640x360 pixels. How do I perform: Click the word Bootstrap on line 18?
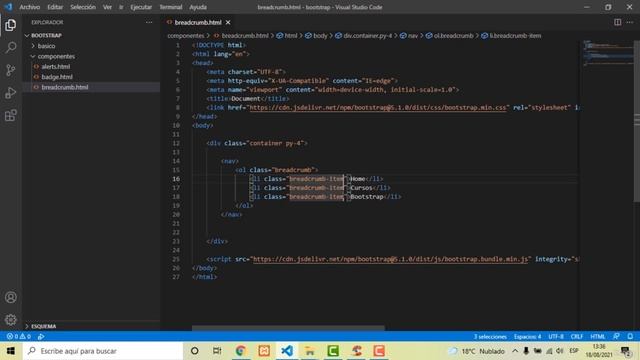(x=367, y=197)
